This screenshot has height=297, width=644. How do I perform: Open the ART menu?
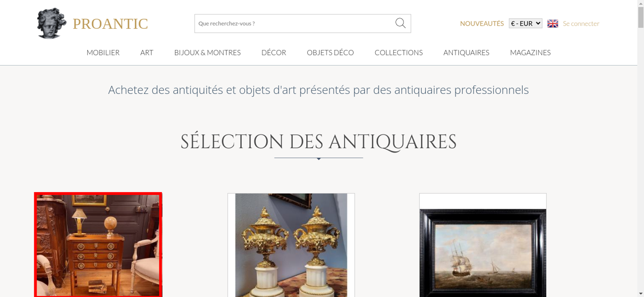[x=147, y=52]
